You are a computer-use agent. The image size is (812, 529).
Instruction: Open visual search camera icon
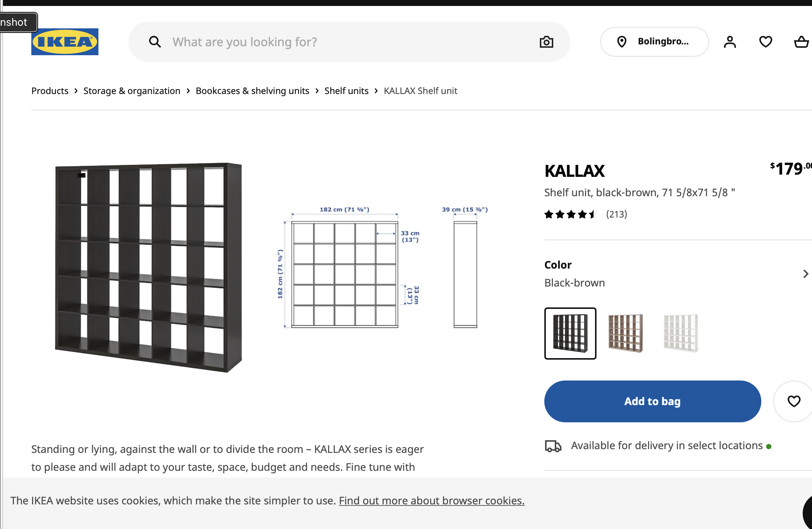[x=546, y=42]
